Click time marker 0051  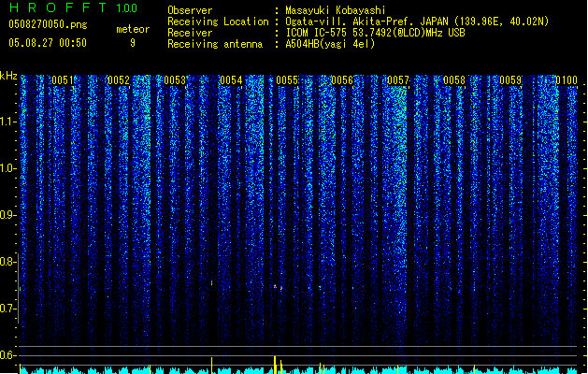[x=63, y=80]
